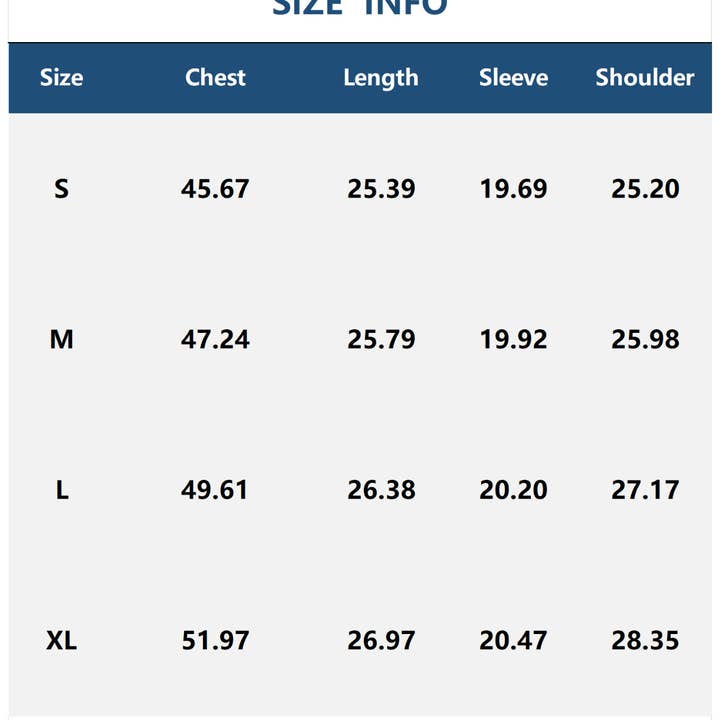Select the XL size row label
Image resolution: width=720 pixels, height=720 pixels.
pyautogui.click(x=61, y=640)
